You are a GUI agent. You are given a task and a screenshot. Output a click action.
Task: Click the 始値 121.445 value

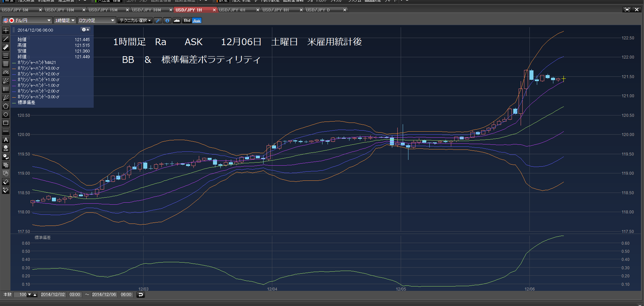pyautogui.click(x=82, y=40)
